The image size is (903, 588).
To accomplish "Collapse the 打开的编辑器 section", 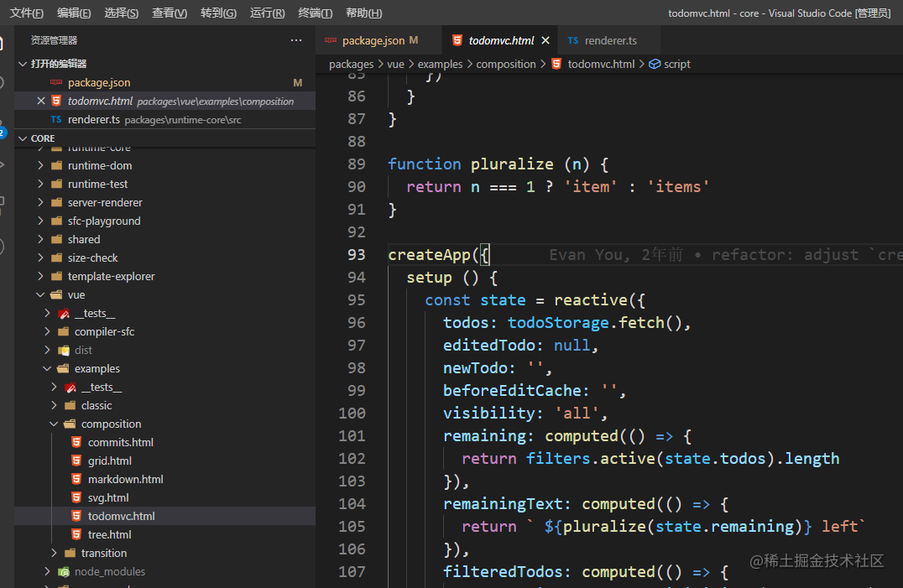I will (23, 64).
